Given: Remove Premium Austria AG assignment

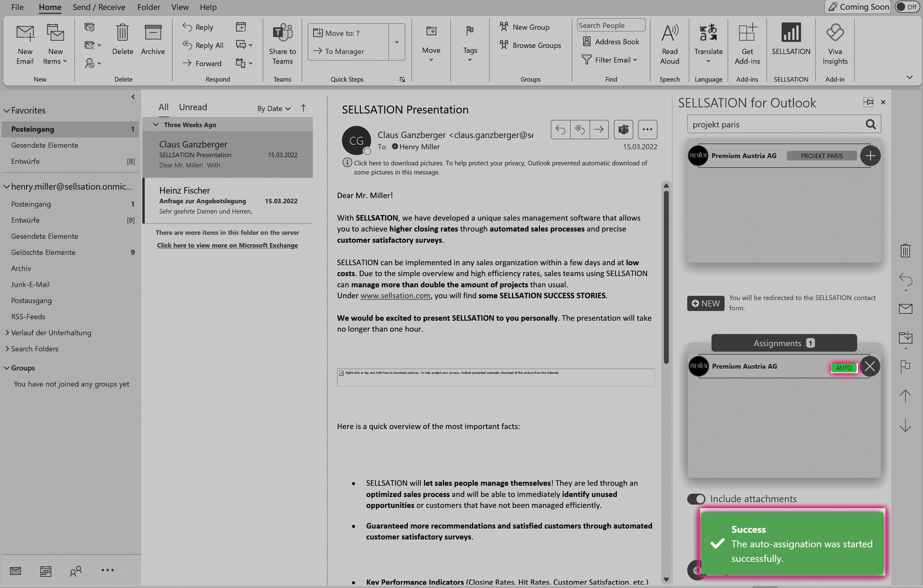Looking at the screenshot, I should (x=869, y=366).
